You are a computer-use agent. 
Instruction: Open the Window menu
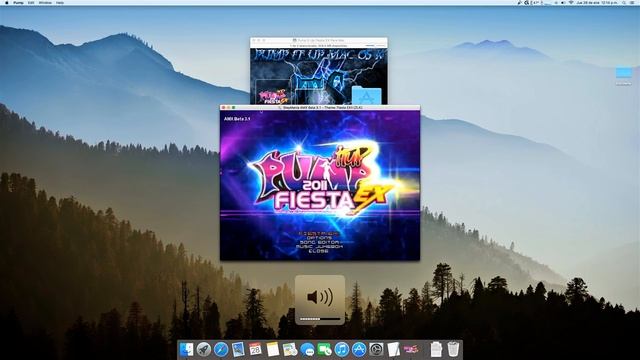45,2
